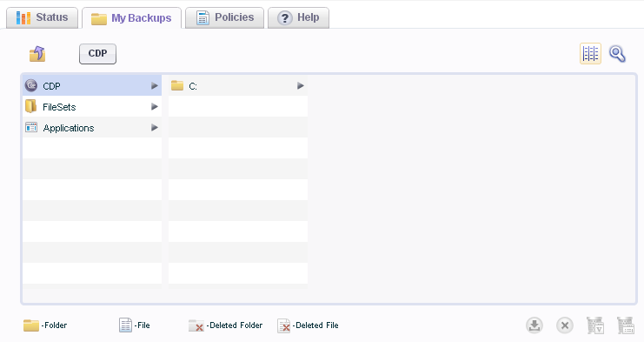Select the CDP row in the tree
Screen dimensions: 644x342
point(92,85)
